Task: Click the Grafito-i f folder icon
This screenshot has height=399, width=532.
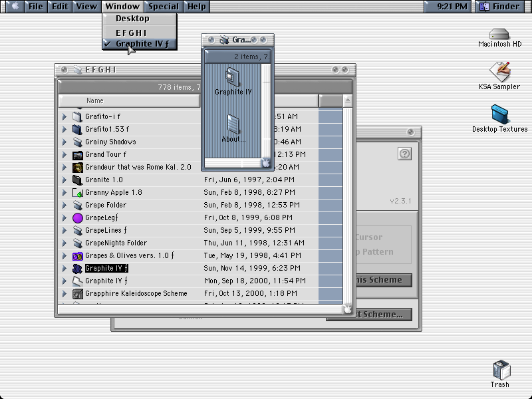Action: tap(77, 117)
